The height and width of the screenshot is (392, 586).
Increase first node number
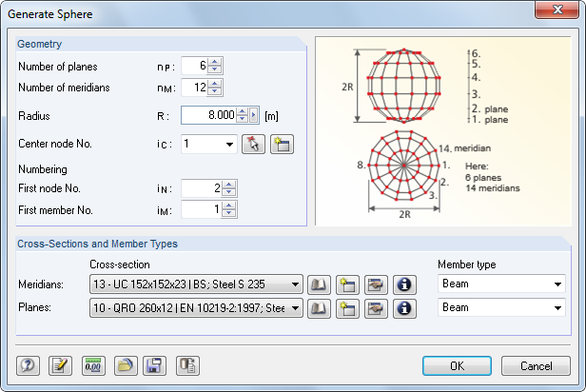tap(228, 185)
